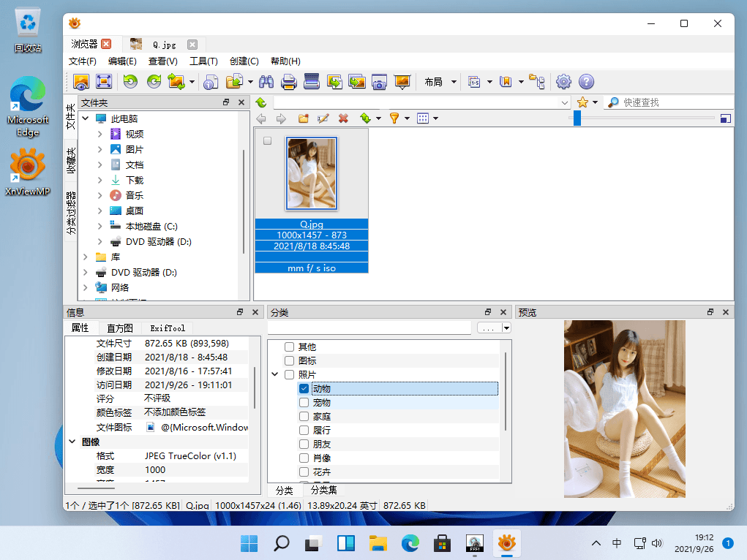The width and height of the screenshot is (747, 560).
Task: Delete file with red X icon
Action: click(343, 118)
